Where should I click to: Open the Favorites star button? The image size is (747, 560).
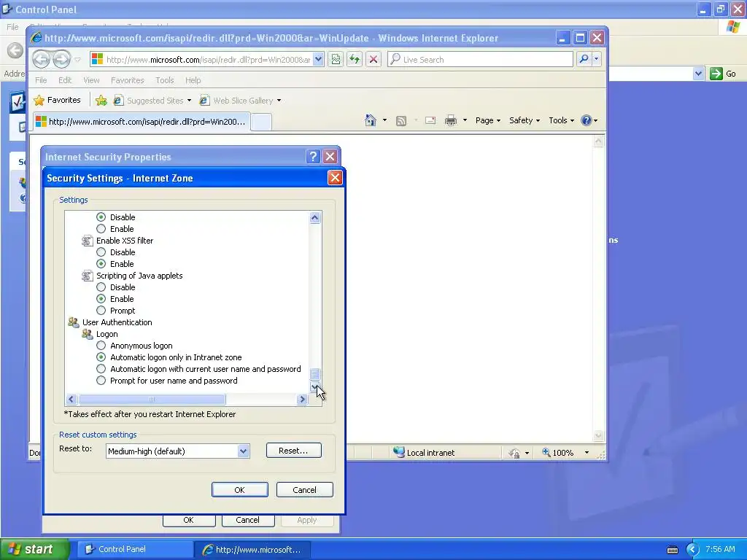click(57, 100)
